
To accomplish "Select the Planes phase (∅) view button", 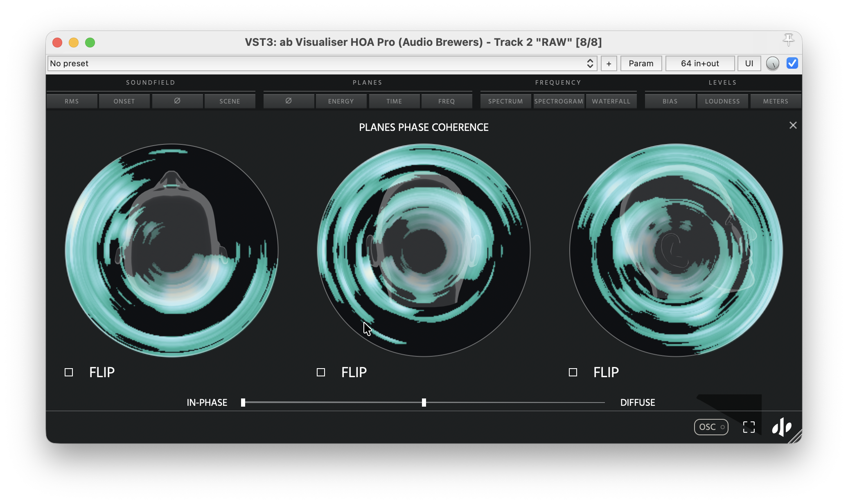I will click(289, 101).
